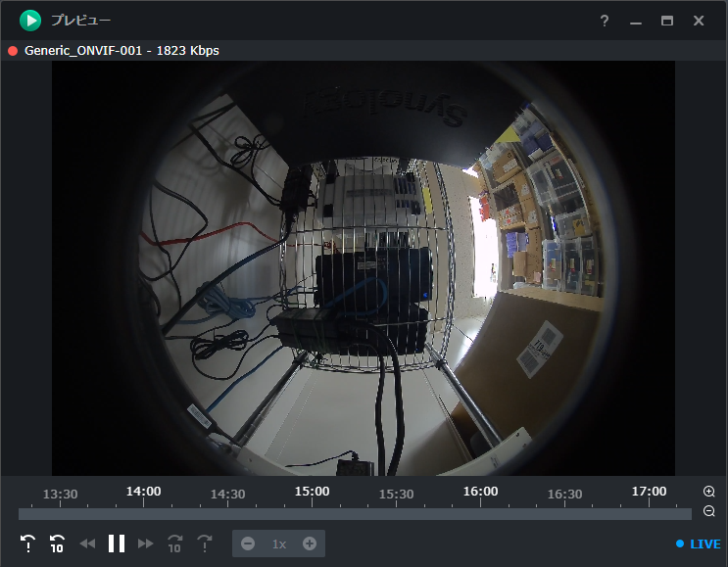Click the green preview play logo
The height and width of the screenshot is (567, 728).
[30, 21]
